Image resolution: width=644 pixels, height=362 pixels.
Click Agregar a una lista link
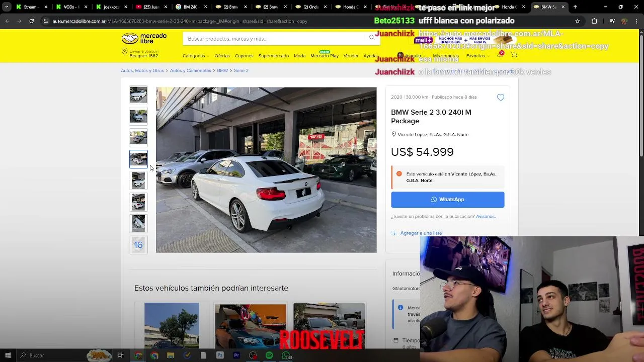click(x=421, y=233)
